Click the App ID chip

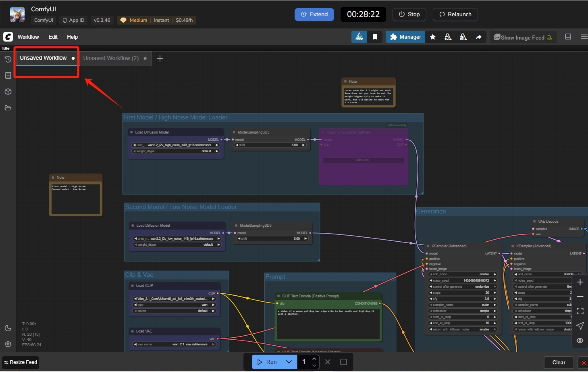tap(73, 20)
